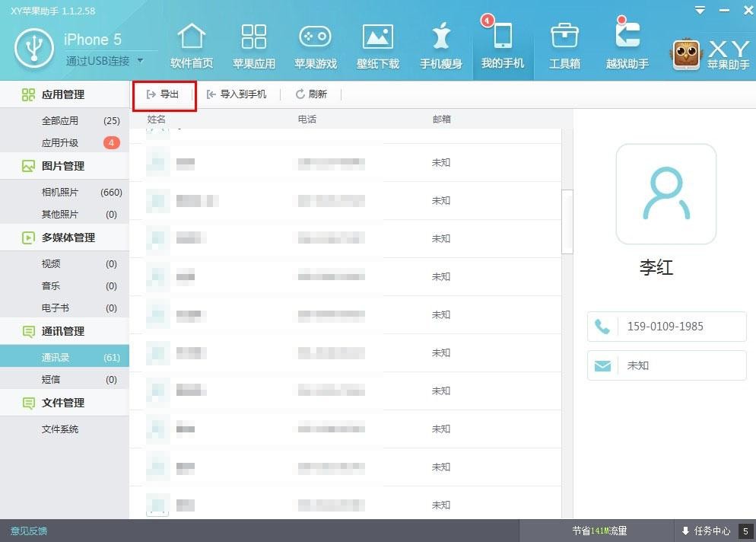
Task: Open the 苹果应用 apps section
Action: (253, 46)
